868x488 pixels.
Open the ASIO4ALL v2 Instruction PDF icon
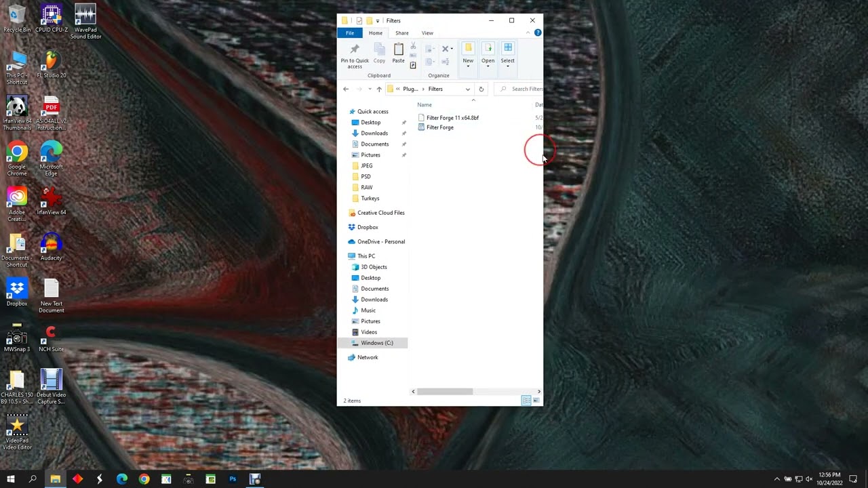[x=51, y=113]
